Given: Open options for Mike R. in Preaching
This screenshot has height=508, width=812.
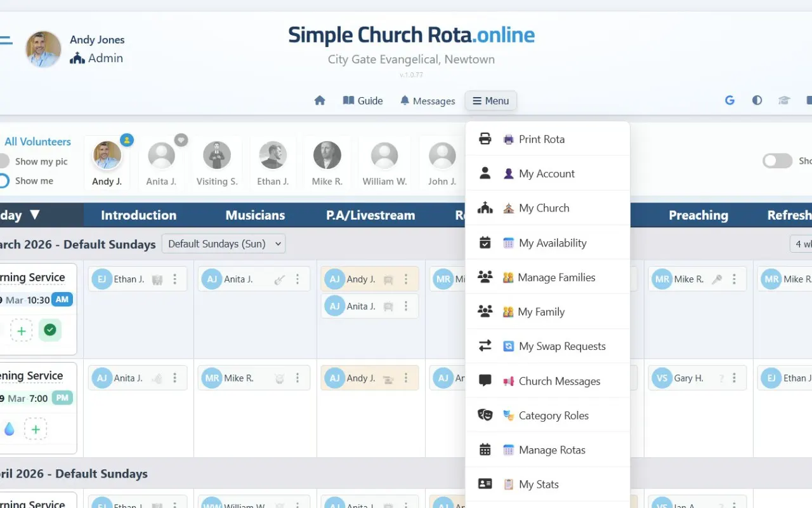Looking at the screenshot, I should click(x=735, y=279).
